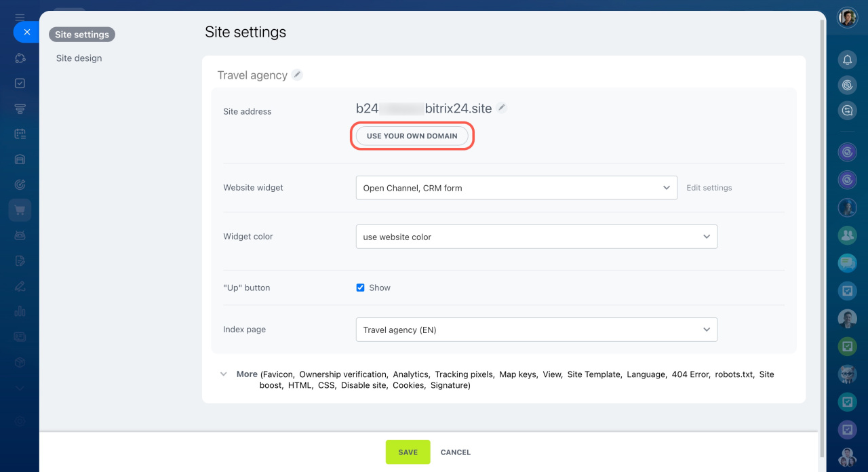Open the purple checkmark task chat icon
868x472 pixels.
tap(848, 430)
